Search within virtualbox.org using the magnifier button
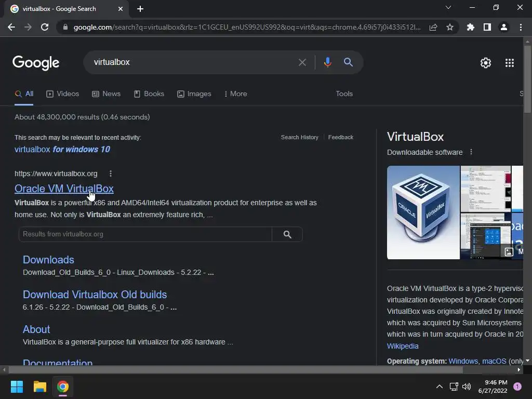 point(287,234)
